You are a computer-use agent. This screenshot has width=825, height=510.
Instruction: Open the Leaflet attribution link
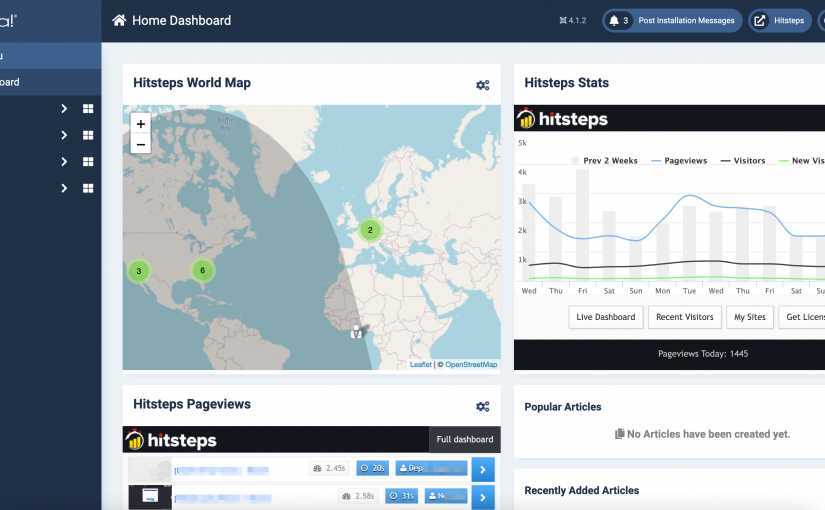(420, 364)
